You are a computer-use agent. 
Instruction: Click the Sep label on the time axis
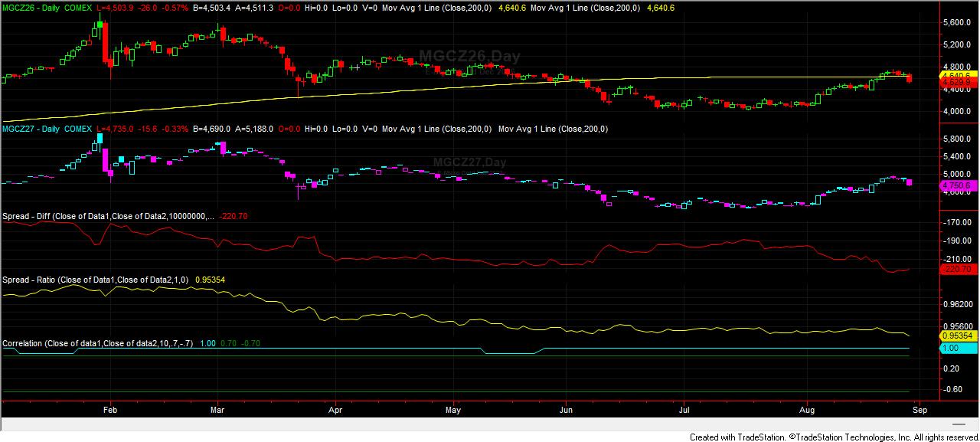tap(920, 410)
